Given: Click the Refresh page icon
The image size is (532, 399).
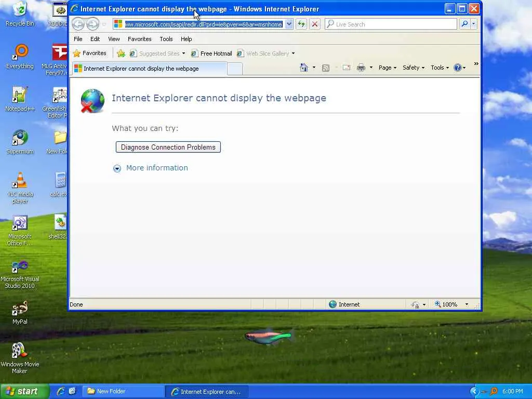Looking at the screenshot, I should pos(301,24).
